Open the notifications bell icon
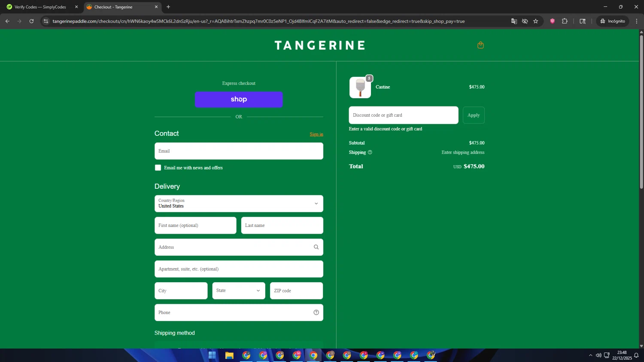644x362 pixels. pyautogui.click(x=636, y=355)
